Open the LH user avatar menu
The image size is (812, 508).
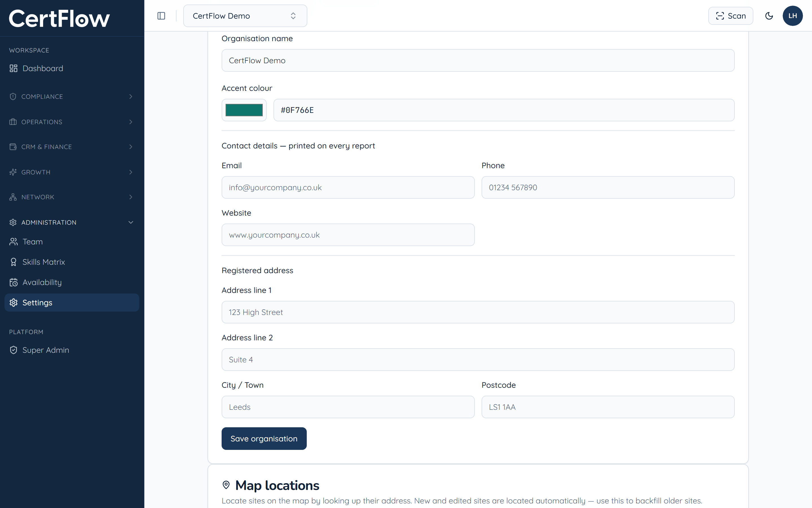click(x=793, y=16)
